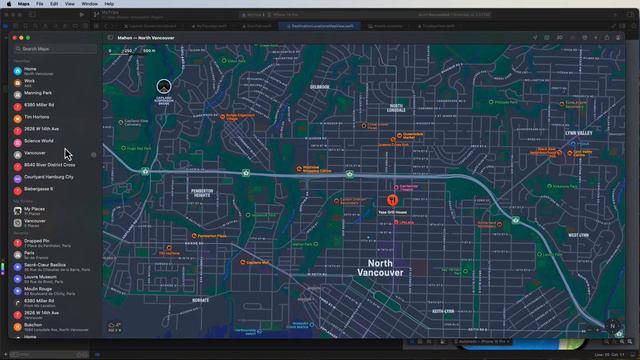Click the current location arrow icon
Image resolution: width=640 pixels, height=360 pixels.
click(535, 38)
